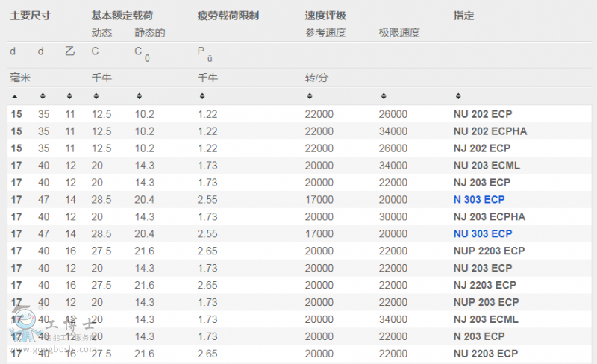Image resolution: width=597 pixels, height=364 pixels.
Task: Sort by fatigue load Pu column arrow
Action: point(201,96)
